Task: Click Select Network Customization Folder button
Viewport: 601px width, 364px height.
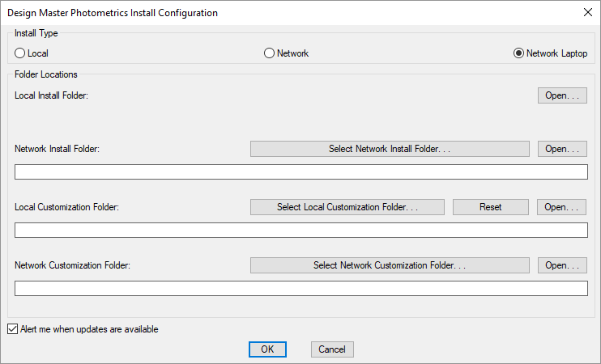Action: click(390, 265)
